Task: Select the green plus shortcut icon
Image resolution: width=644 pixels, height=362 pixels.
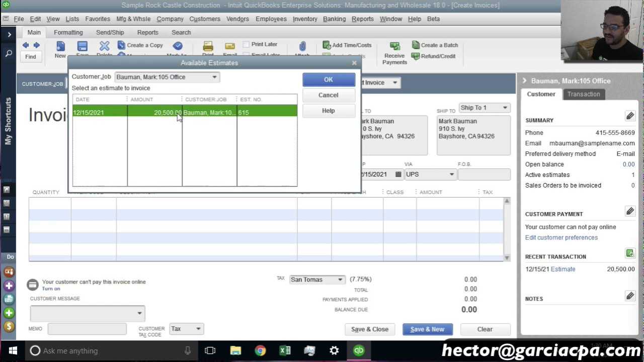Action: [x=9, y=313]
